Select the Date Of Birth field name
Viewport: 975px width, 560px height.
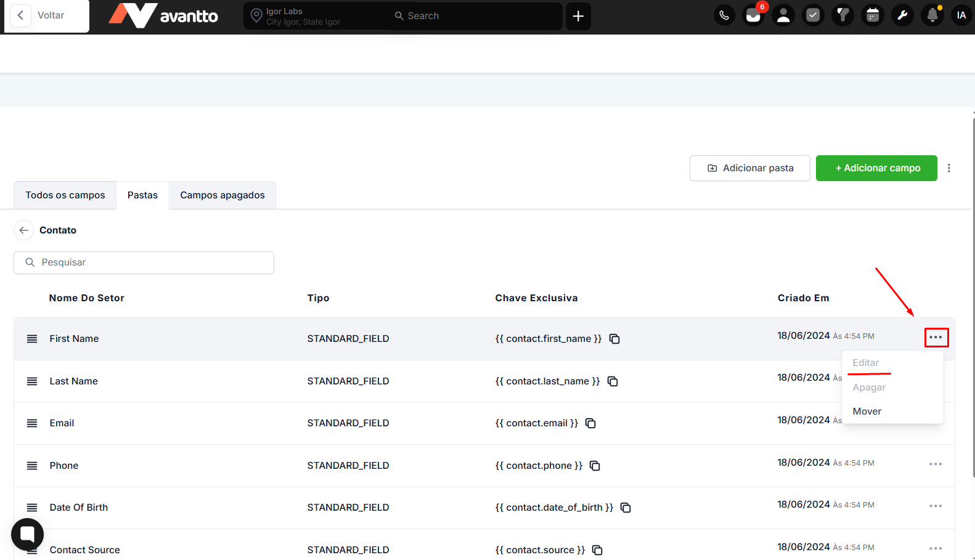tap(79, 508)
